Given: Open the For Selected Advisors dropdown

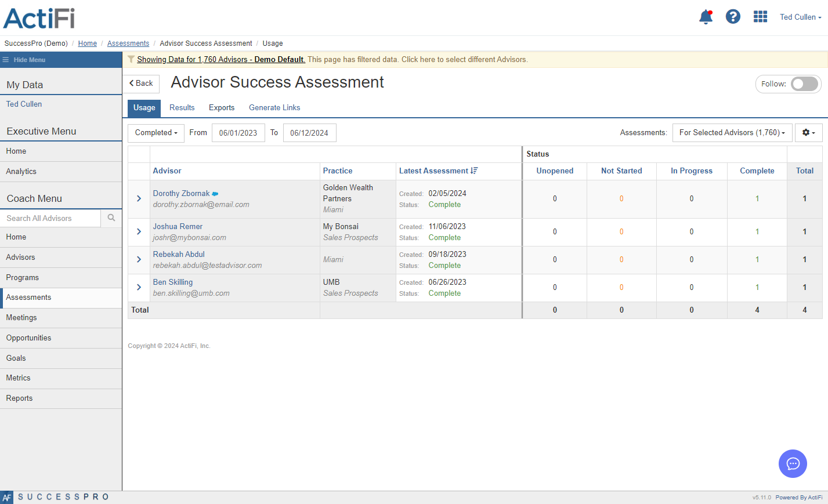Looking at the screenshot, I should (732, 133).
